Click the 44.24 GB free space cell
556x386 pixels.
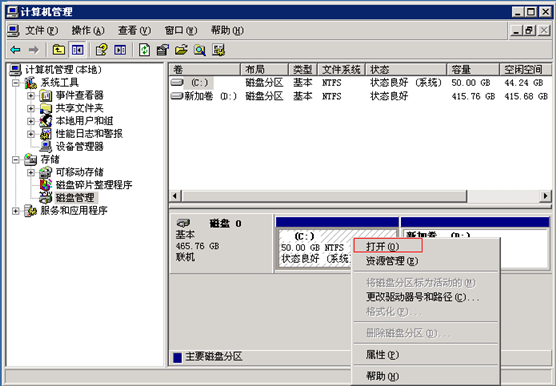coord(524,83)
